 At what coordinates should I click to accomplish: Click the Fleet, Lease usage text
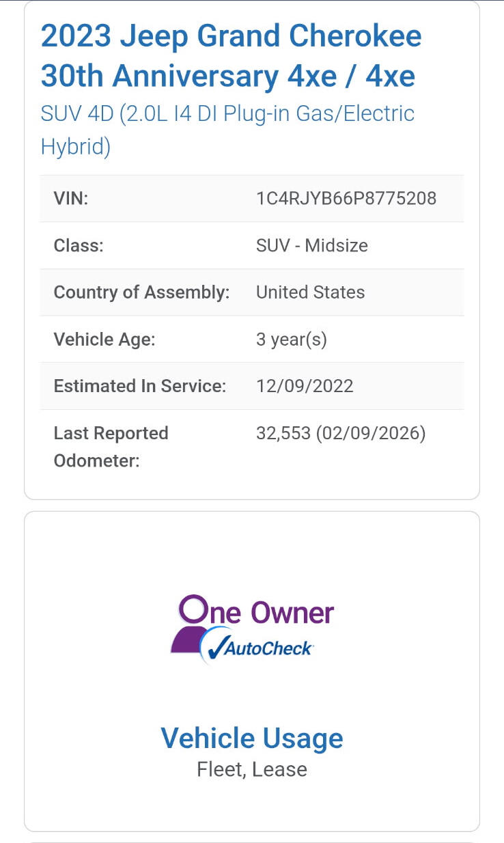[252, 769]
